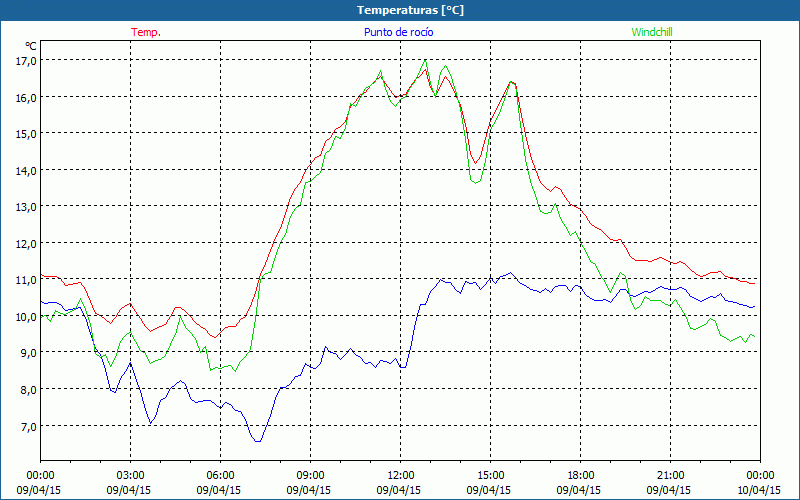Click the 16,0 y-axis value
This screenshot has width=800, height=500.
click(26, 97)
